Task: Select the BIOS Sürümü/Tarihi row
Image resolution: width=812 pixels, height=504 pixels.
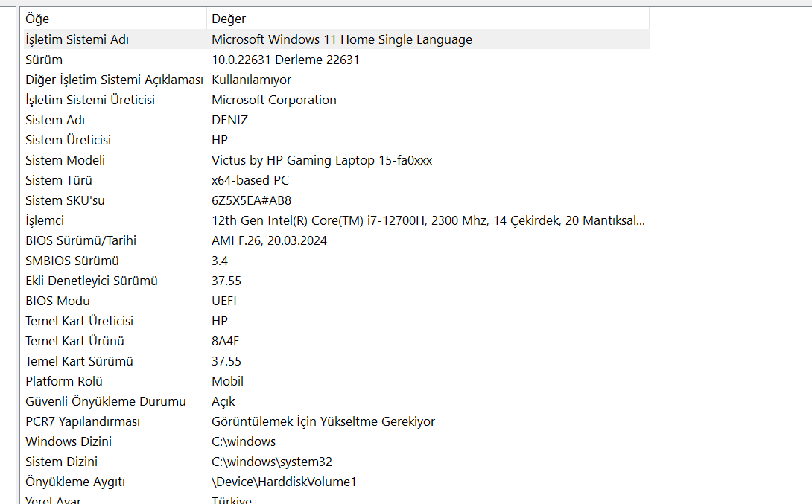Action: pyautogui.click(x=80, y=240)
